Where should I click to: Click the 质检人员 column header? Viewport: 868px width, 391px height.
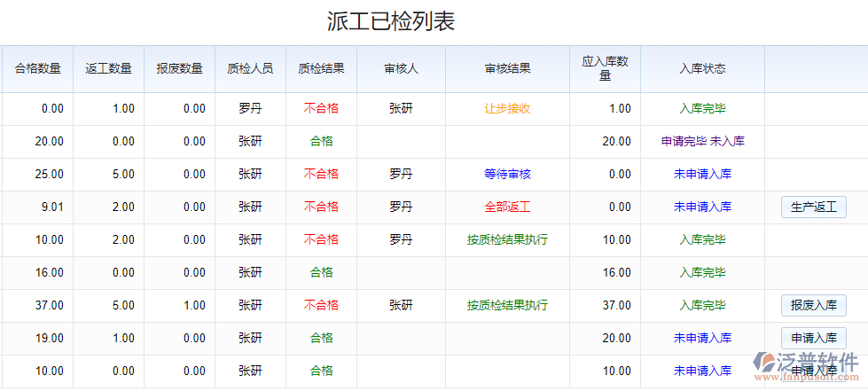click(250, 68)
